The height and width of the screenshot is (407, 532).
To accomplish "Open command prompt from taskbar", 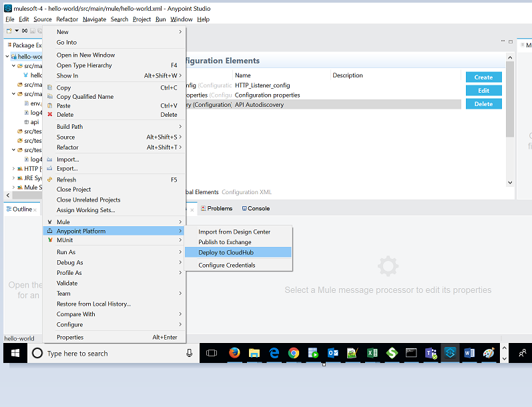I will coord(411,353).
